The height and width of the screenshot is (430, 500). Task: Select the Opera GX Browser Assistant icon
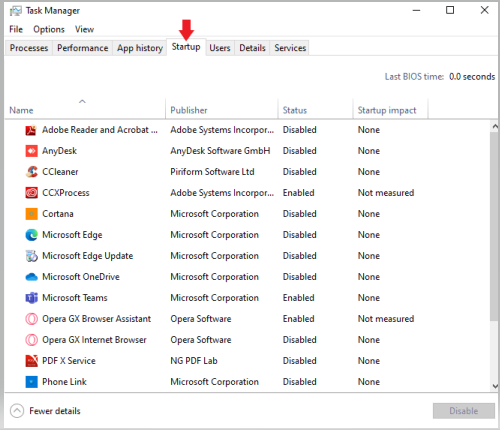point(31,319)
